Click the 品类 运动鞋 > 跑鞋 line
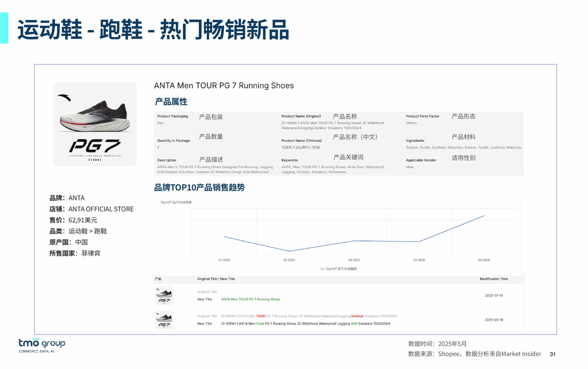This screenshot has width=588, height=369. [x=78, y=231]
